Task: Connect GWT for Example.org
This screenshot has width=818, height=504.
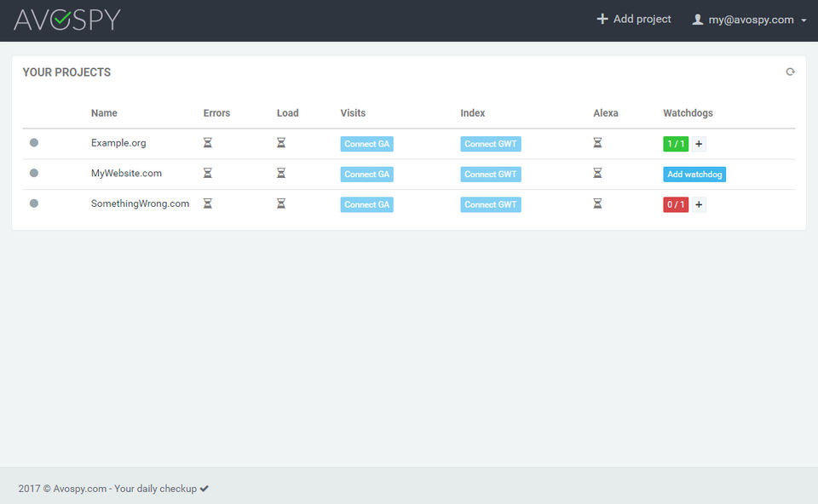Action: pos(491,144)
